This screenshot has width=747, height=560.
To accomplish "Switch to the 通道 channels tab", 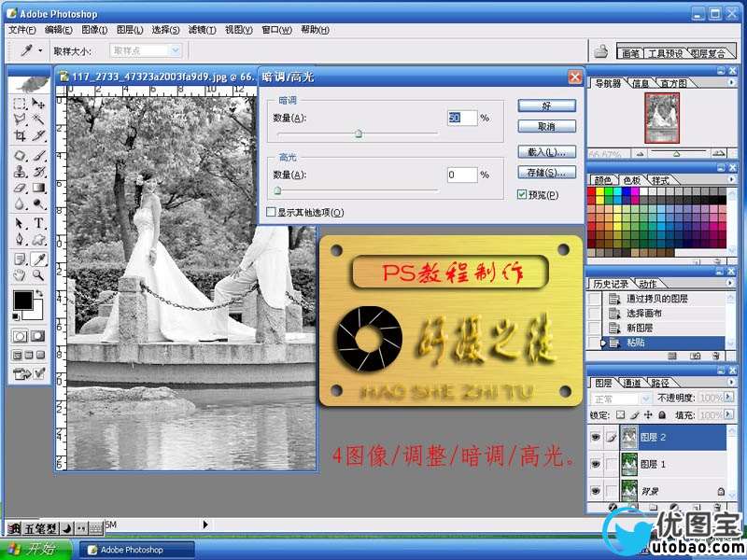I will click(632, 383).
